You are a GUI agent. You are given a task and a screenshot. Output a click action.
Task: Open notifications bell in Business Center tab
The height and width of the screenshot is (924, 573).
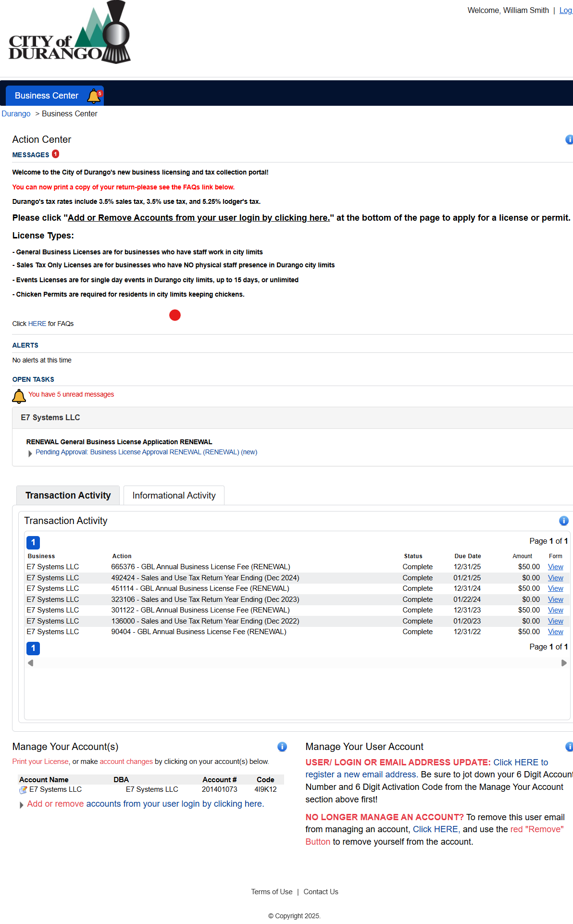[x=94, y=96]
